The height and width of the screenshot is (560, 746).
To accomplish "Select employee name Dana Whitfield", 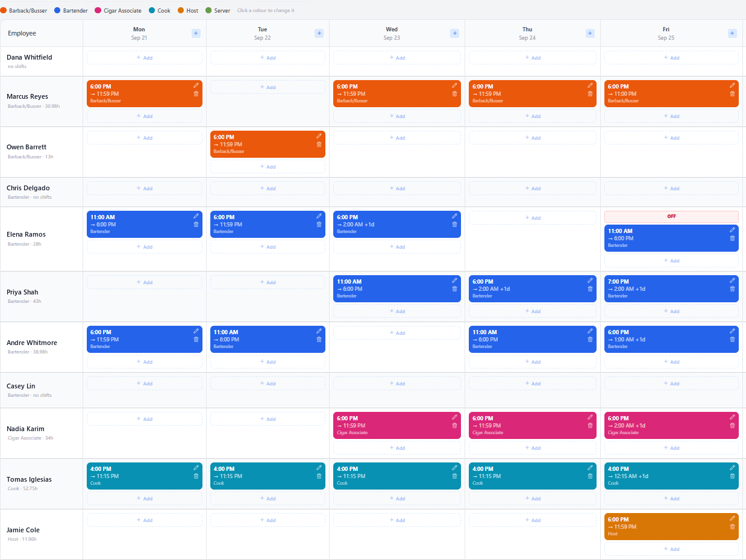I will coord(30,57).
